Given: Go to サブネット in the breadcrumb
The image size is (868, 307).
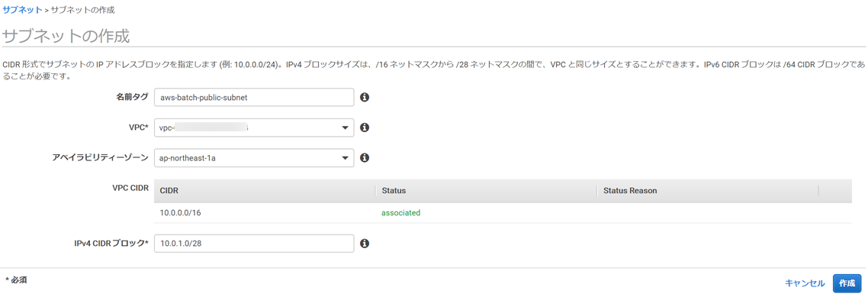Looking at the screenshot, I should [22, 10].
